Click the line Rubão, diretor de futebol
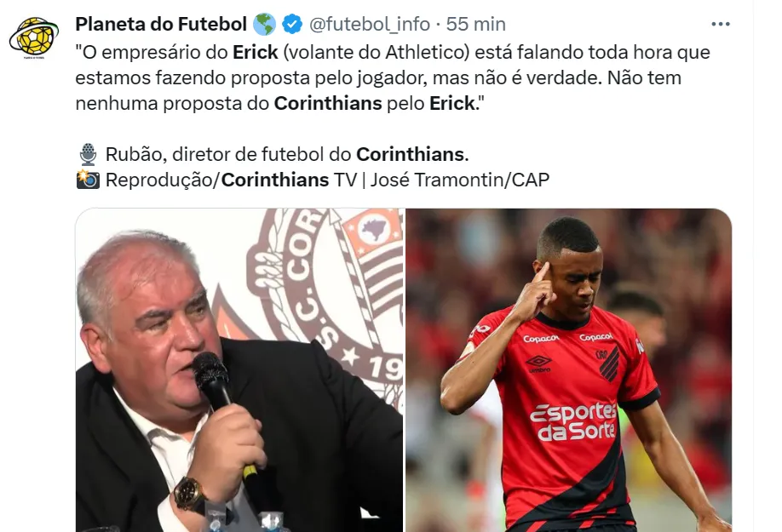Viewport: 782px width, 532px height. point(287,154)
